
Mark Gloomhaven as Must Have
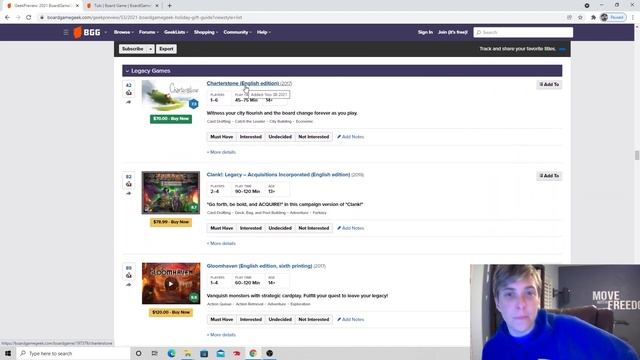tap(222, 320)
